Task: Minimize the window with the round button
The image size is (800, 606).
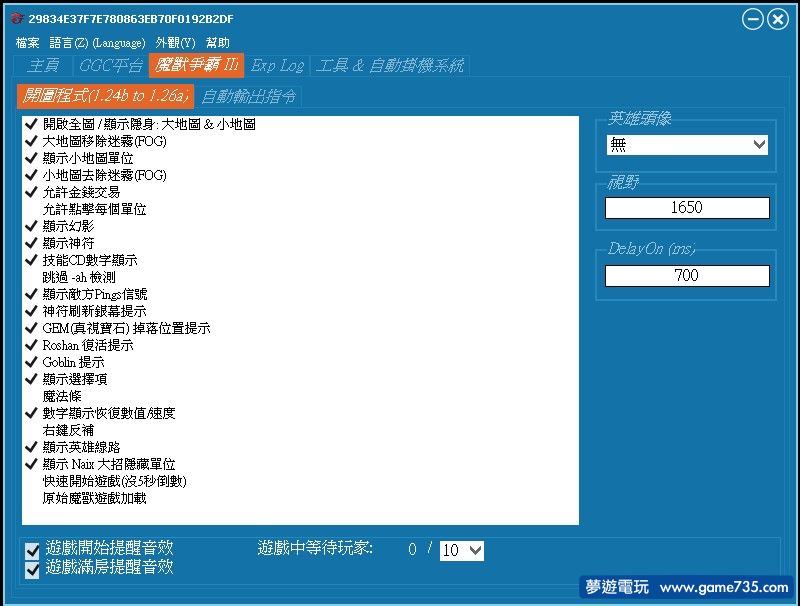Action: point(754,19)
